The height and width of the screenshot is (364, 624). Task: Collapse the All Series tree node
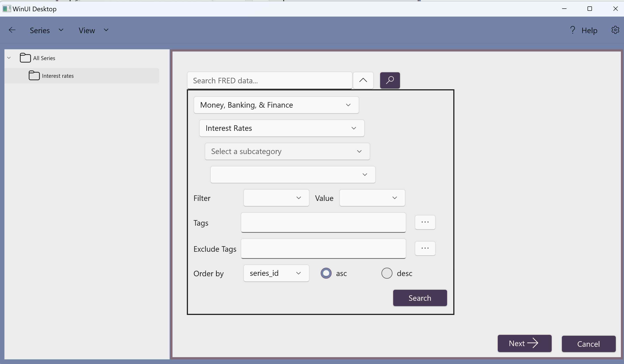[9, 58]
